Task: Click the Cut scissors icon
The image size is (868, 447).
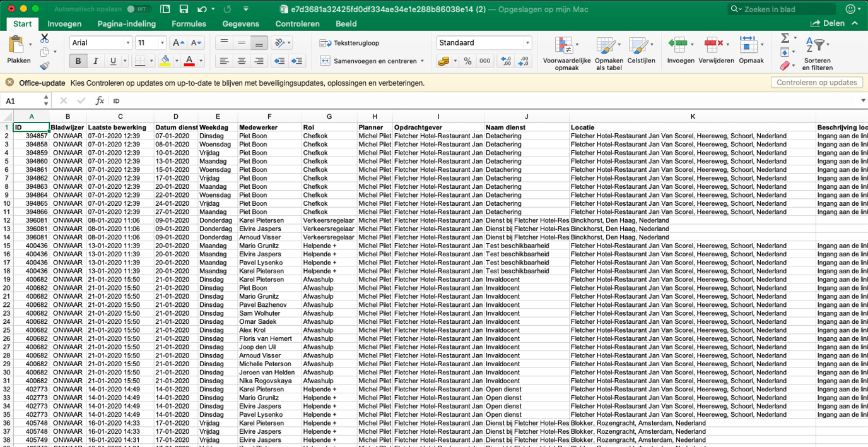Action: coord(45,39)
